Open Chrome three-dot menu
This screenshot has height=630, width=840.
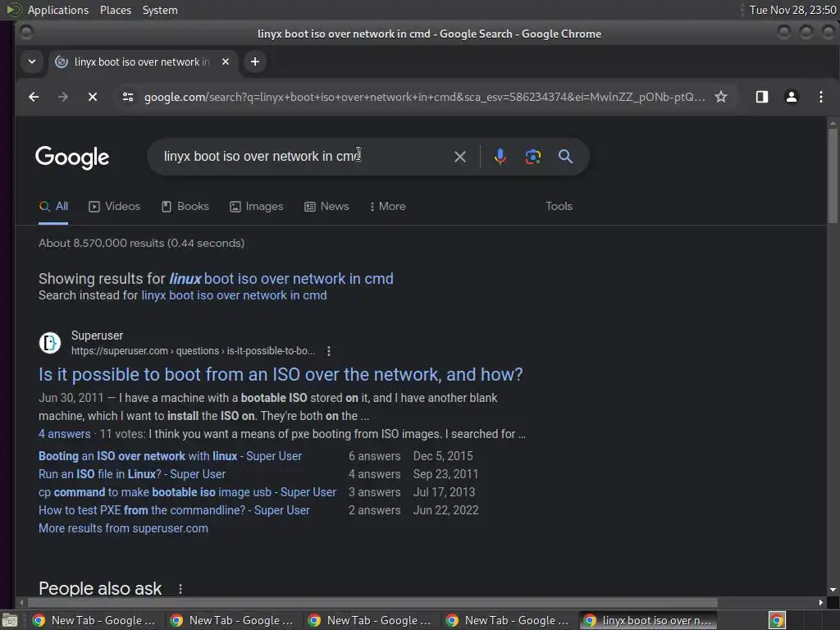(x=820, y=97)
